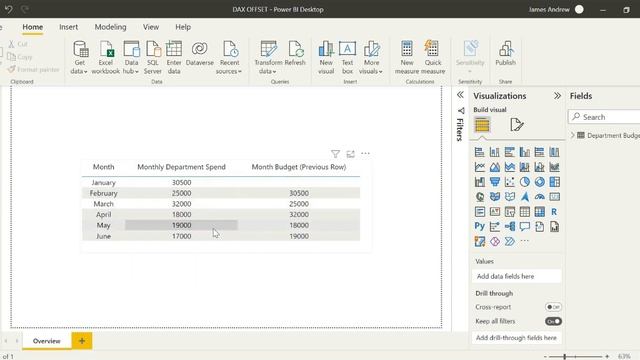Click the zoom slider handle
This screenshot has width=640, height=360.
click(x=564, y=356)
